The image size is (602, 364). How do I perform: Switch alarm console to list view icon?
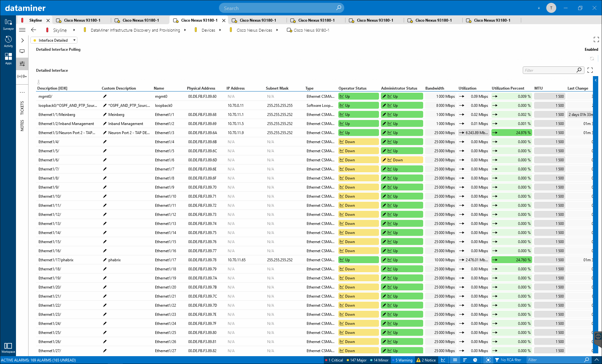[455, 360]
